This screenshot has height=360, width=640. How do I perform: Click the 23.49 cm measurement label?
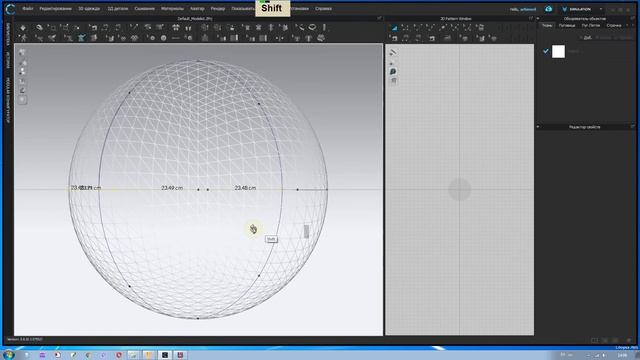coord(172,188)
